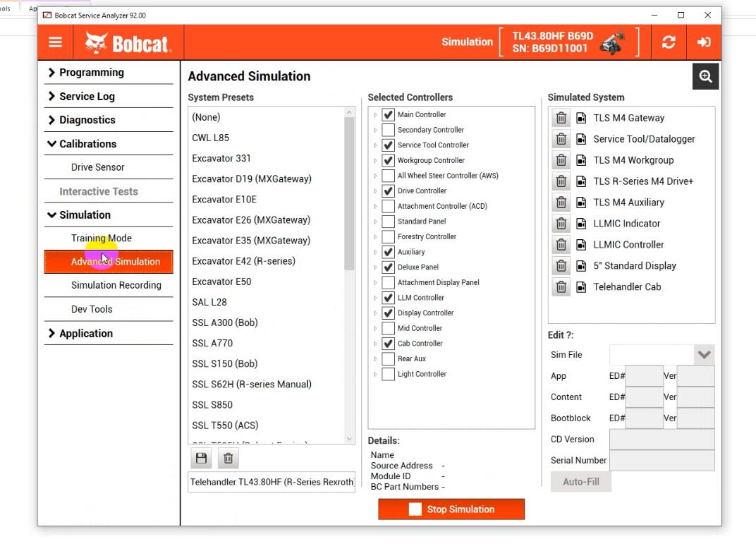The width and height of the screenshot is (756, 544).
Task: Open file icon for LLMIC Controller
Action: coord(582,245)
